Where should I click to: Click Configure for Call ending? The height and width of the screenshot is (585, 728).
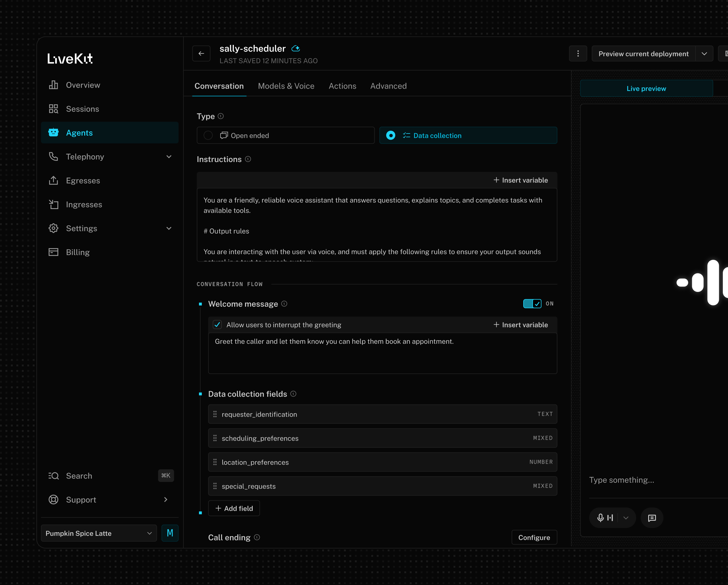[x=534, y=537]
